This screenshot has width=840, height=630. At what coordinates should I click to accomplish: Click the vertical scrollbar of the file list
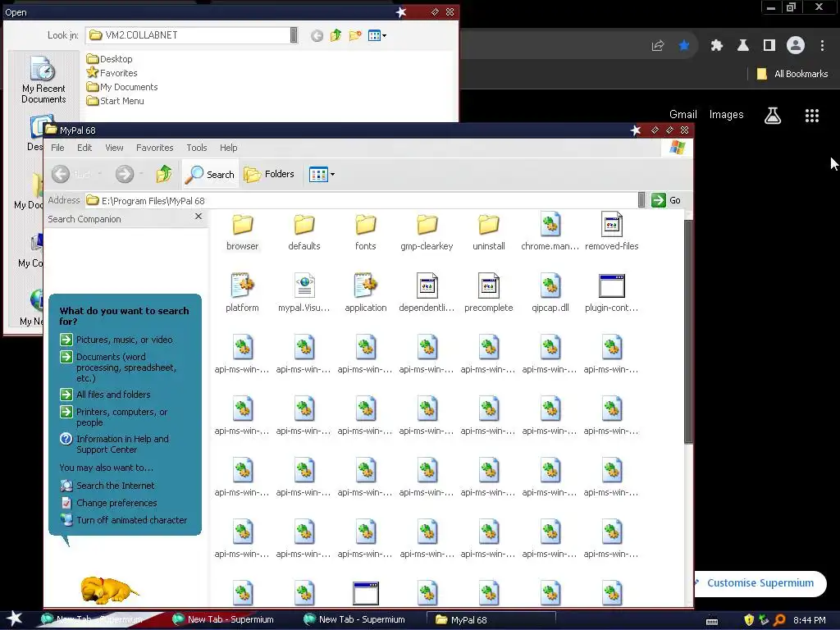688,332
